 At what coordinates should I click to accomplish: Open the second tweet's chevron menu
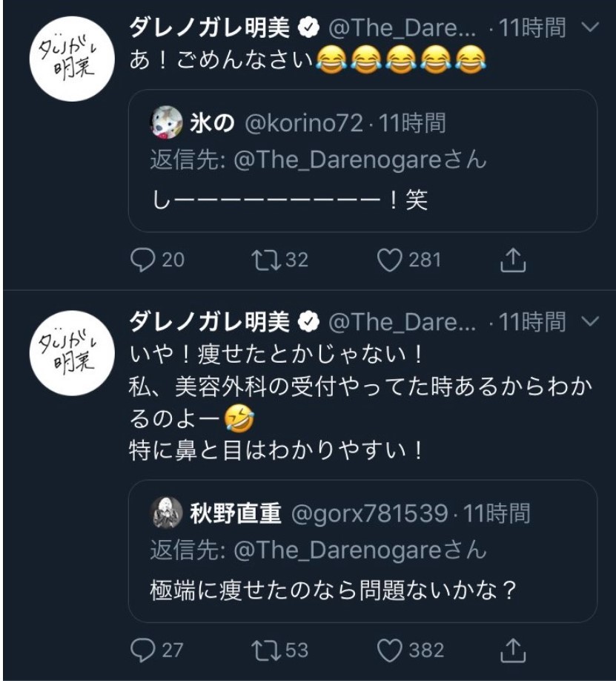click(x=591, y=321)
